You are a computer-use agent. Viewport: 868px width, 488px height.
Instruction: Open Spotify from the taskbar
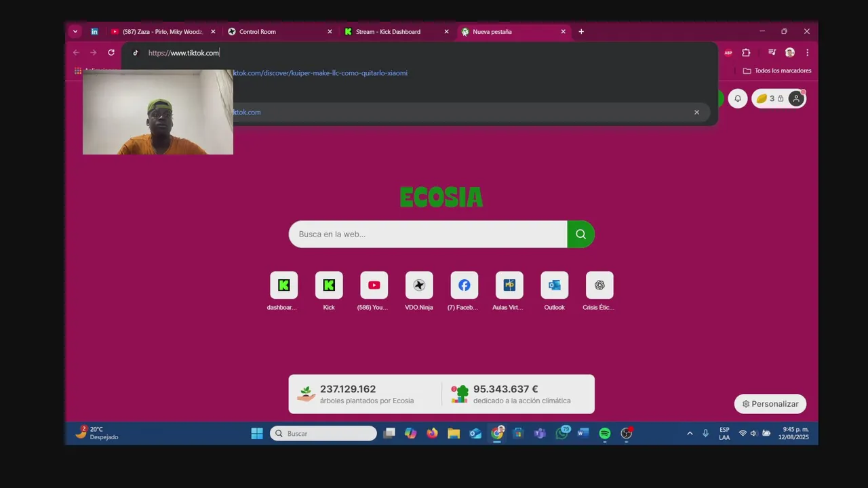(605, 434)
